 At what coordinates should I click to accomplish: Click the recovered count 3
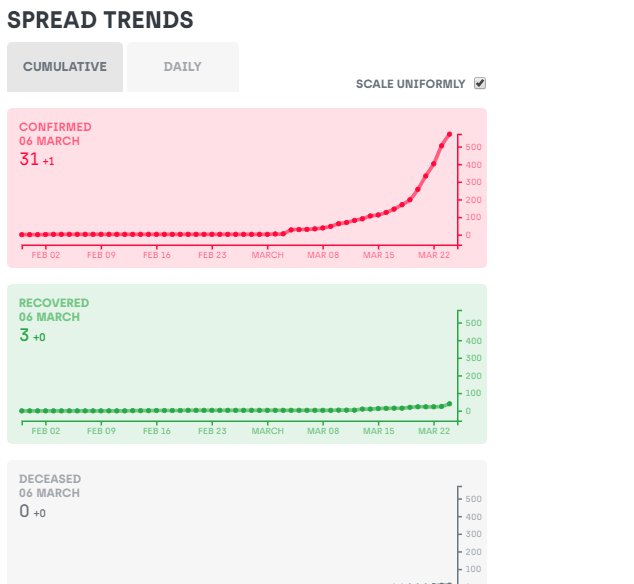(24, 335)
